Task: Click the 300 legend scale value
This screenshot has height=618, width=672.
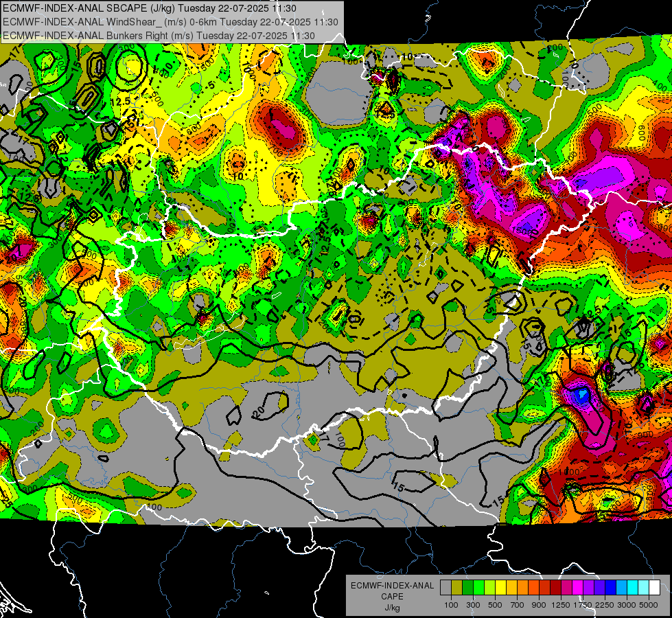Action: pyautogui.click(x=473, y=605)
